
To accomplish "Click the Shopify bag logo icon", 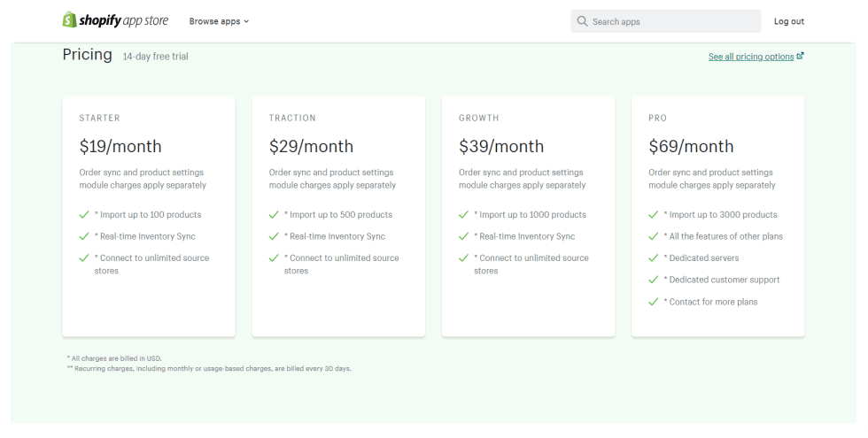I will 69,19.
